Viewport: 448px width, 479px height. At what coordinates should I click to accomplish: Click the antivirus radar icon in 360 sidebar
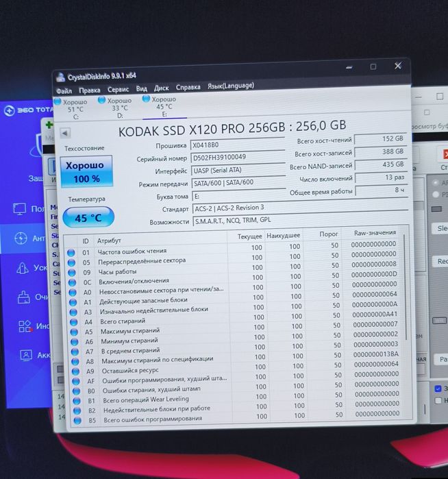point(21,238)
